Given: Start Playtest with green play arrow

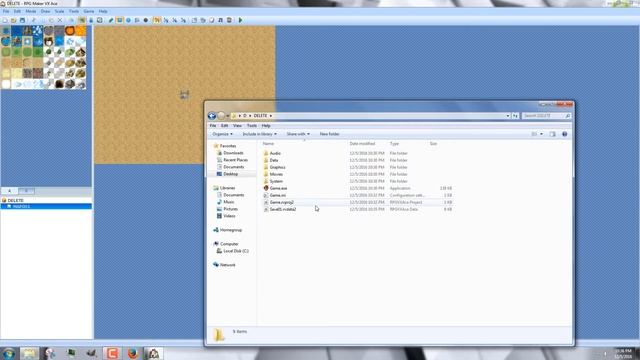Looking at the screenshot, I should click(240, 20).
